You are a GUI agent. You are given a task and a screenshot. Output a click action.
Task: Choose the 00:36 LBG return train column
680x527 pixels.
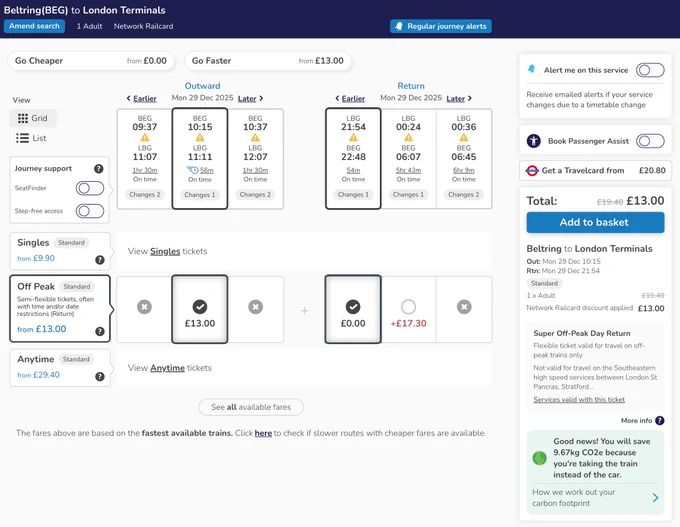point(464,159)
